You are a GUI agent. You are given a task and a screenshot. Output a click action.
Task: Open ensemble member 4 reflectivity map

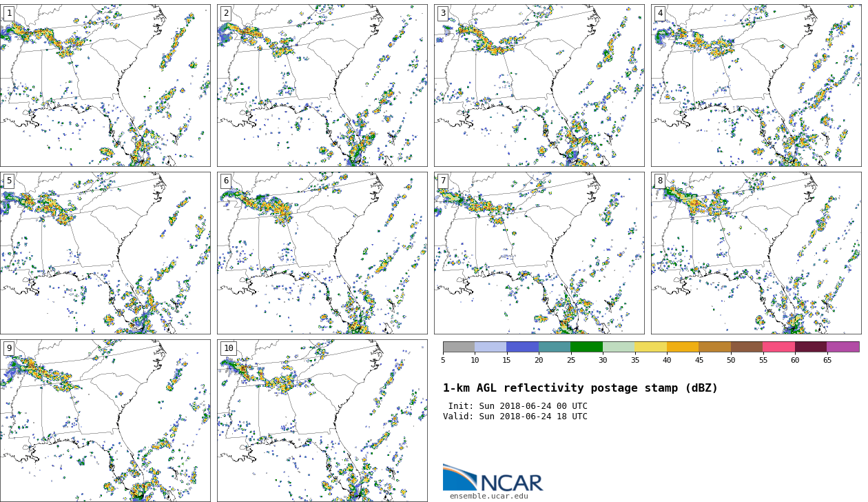(x=756, y=86)
